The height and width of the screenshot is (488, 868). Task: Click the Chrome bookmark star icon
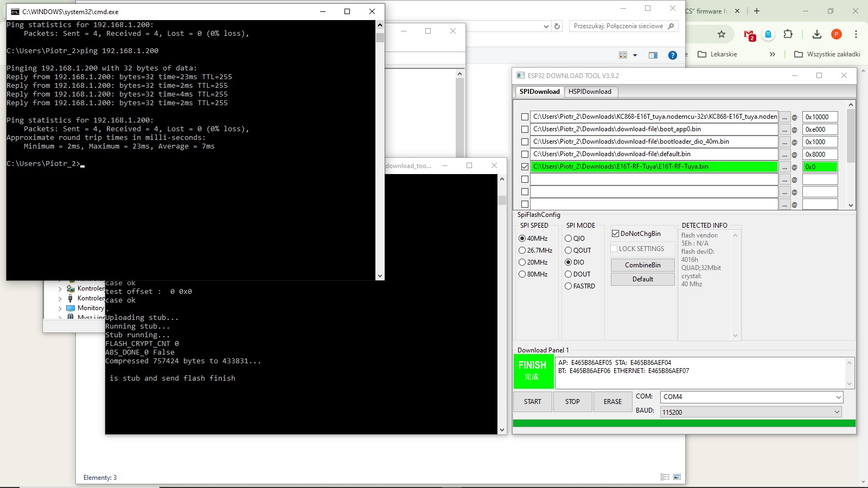tap(721, 34)
